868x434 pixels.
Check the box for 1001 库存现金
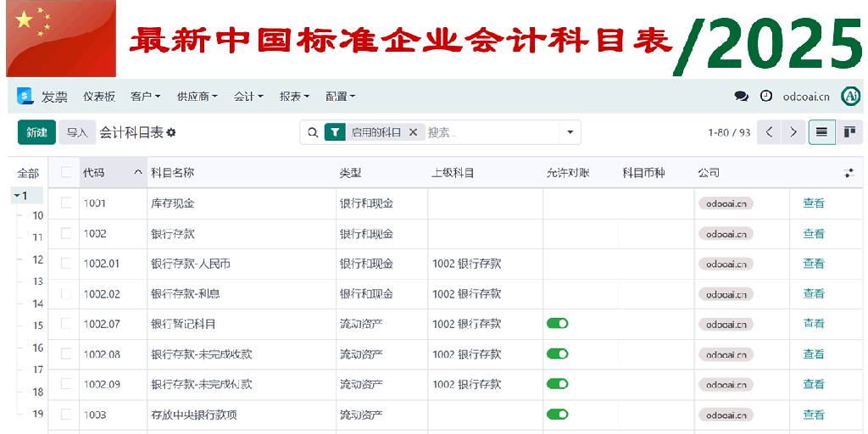pos(66,203)
